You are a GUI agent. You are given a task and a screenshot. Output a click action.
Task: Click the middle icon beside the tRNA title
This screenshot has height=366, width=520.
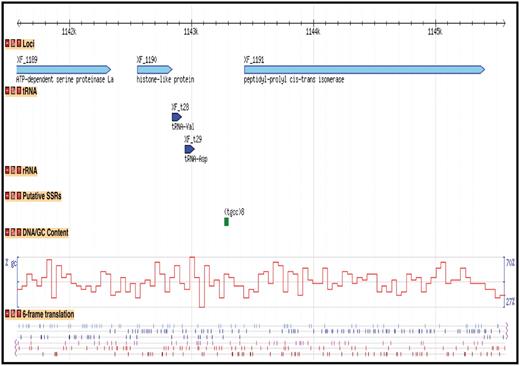coord(13,91)
